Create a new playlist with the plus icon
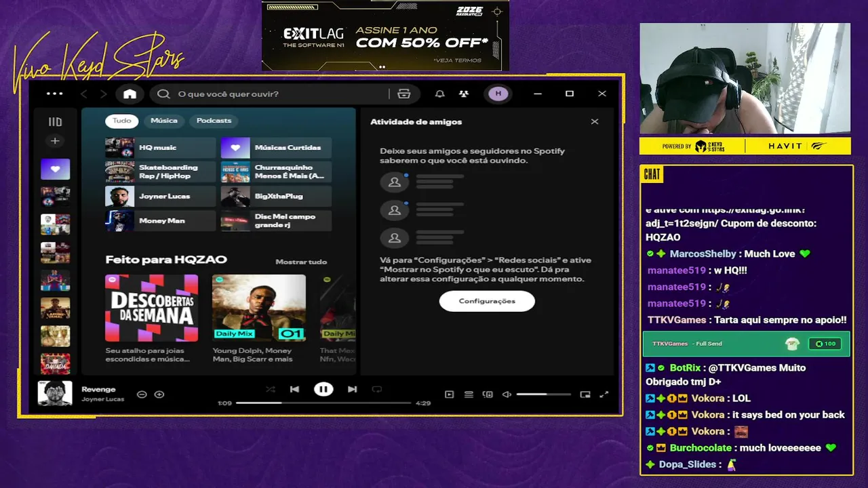 [55, 141]
